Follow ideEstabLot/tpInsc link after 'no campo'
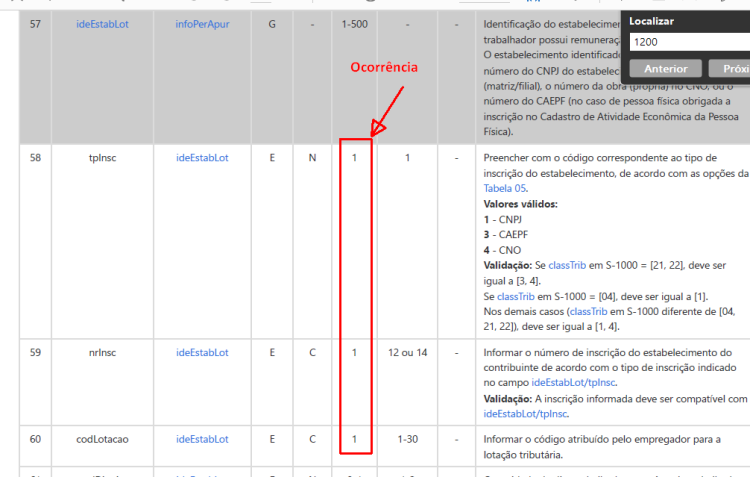 (574, 382)
